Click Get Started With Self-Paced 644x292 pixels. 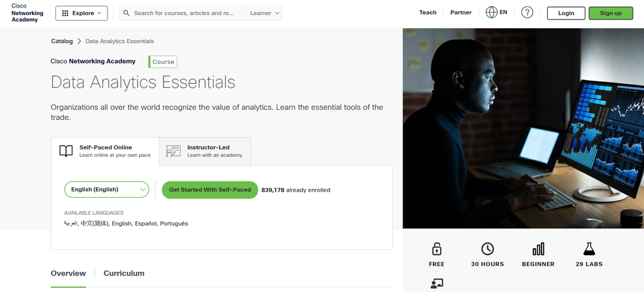[x=210, y=190]
